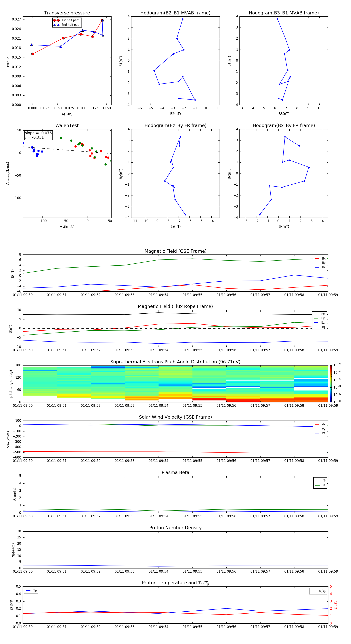Select 'Tp' legend in proton temperature plot
Image resolution: width=351 pixels, height=644 pixels.
coord(31,591)
